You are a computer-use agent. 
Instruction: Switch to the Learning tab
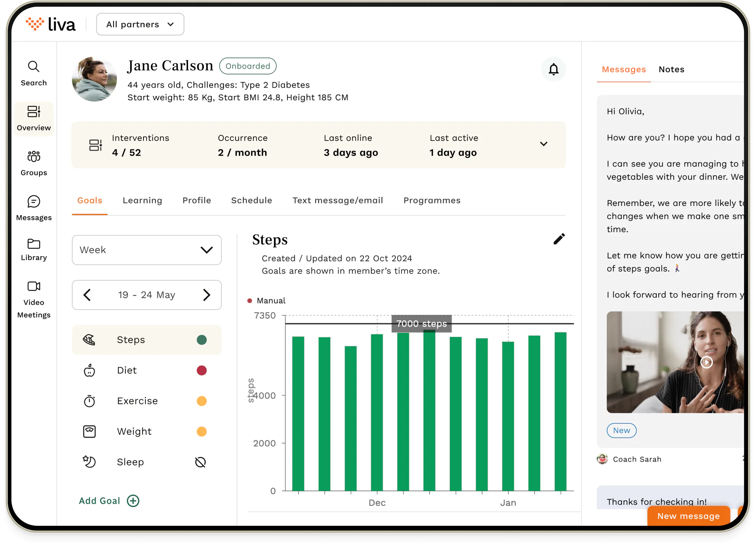point(142,201)
